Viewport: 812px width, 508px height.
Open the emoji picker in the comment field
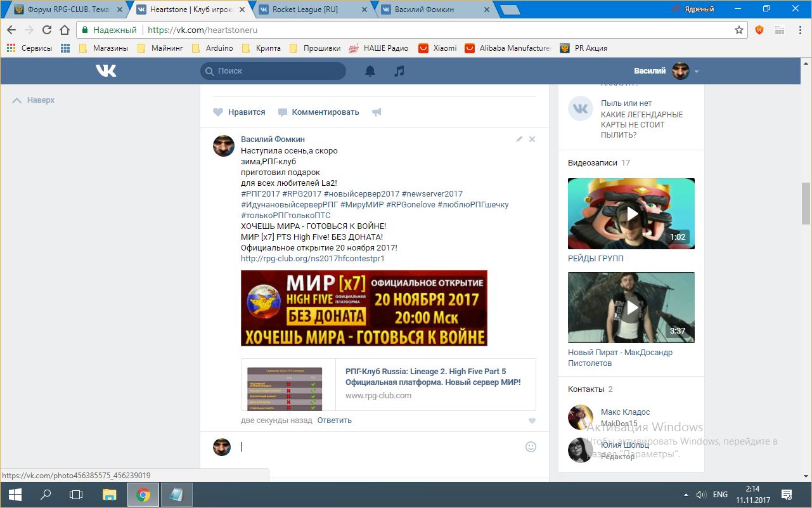point(531,446)
